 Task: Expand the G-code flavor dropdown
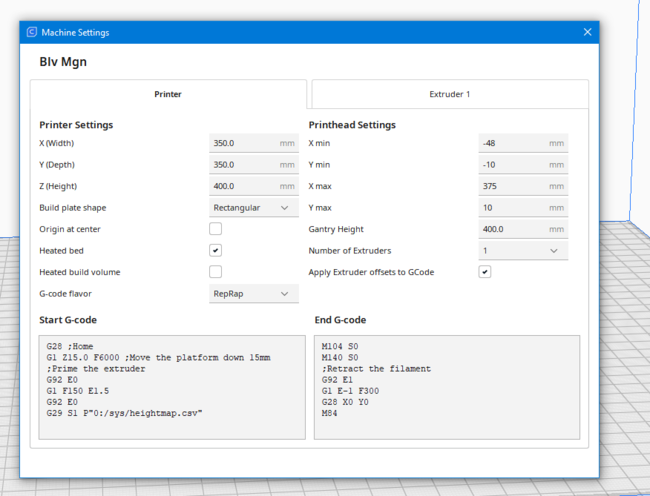coord(253,294)
